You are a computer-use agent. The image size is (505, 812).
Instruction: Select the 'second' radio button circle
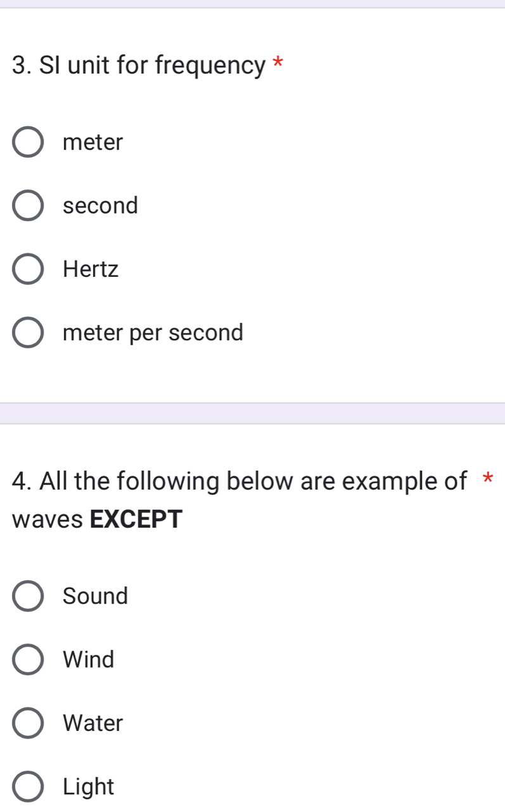28,206
